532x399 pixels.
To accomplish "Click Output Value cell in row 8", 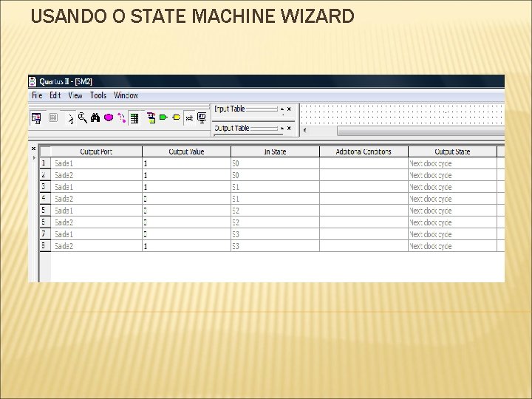I will pyautogui.click(x=187, y=246).
